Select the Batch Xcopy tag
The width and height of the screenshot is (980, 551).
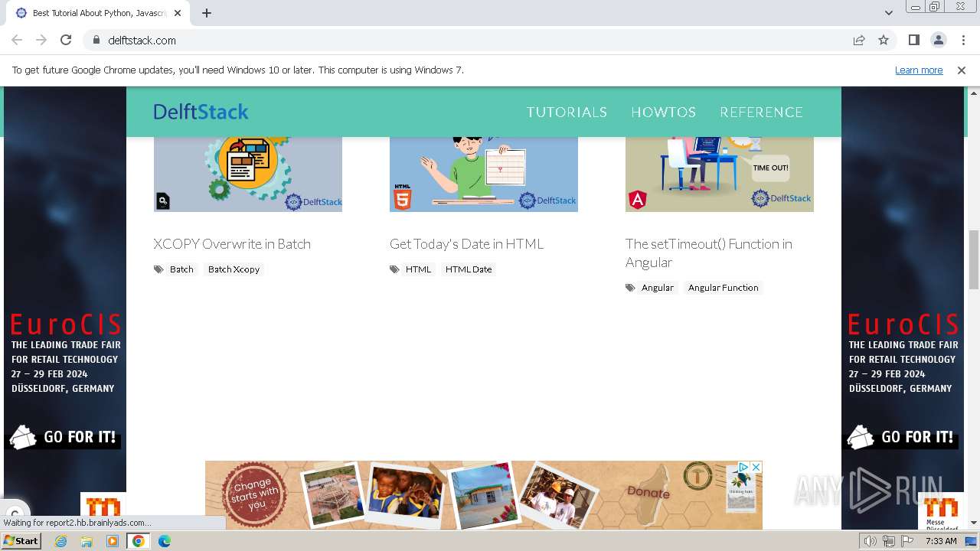[x=234, y=269]
